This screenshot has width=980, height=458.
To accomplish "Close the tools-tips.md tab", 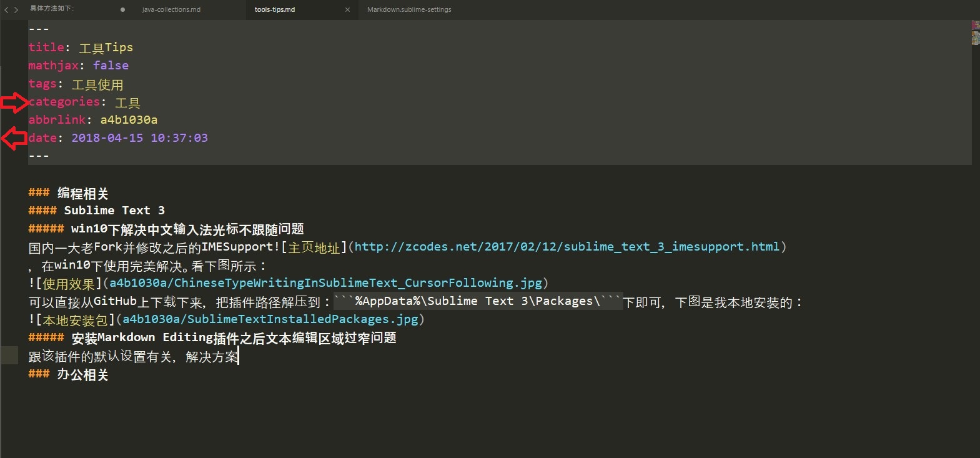I will coord(347,10).
